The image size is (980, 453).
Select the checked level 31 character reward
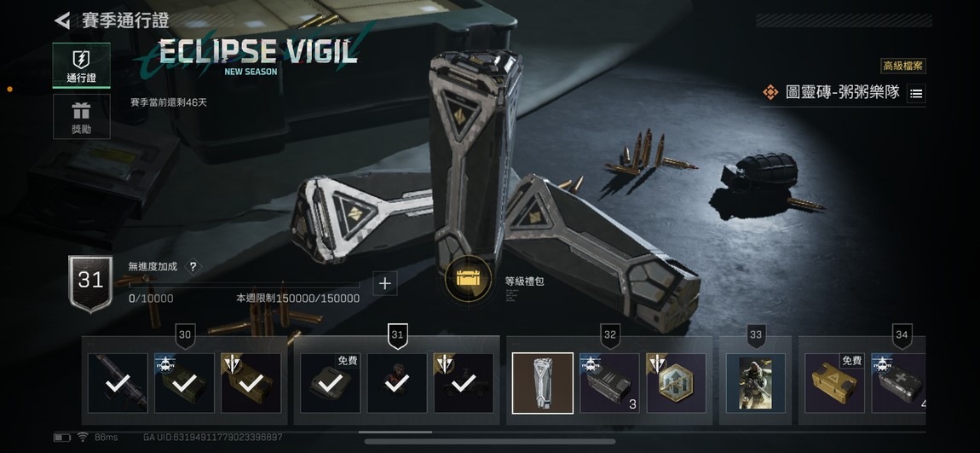tap(397, 383)
